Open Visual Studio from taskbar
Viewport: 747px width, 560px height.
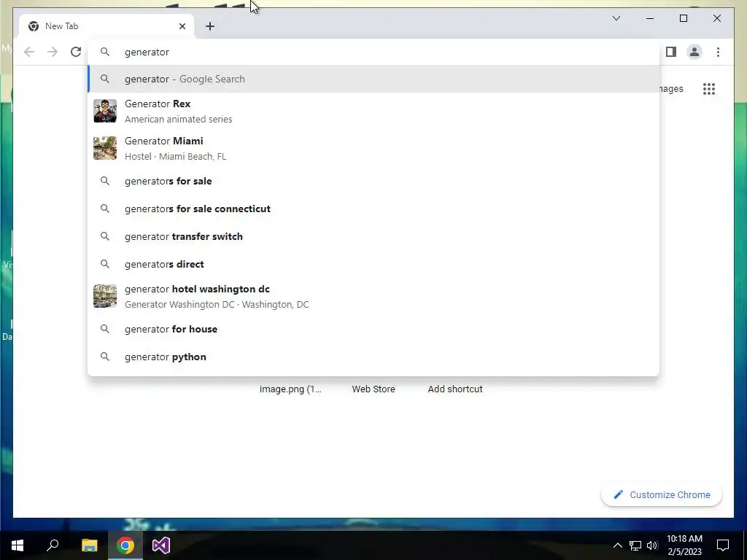pyautogui.click(x=161, y=545)
